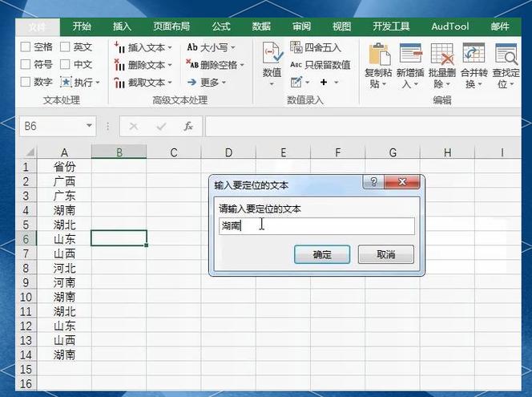
Task: Select cell A14 containing 湖南
Action: (64, 354)
